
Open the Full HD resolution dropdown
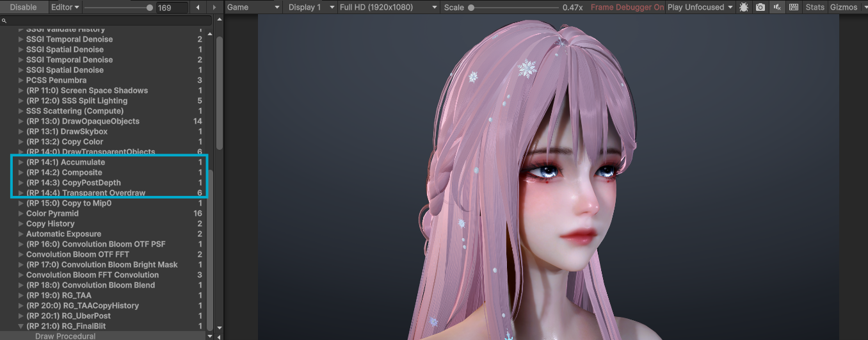[389, 7]
